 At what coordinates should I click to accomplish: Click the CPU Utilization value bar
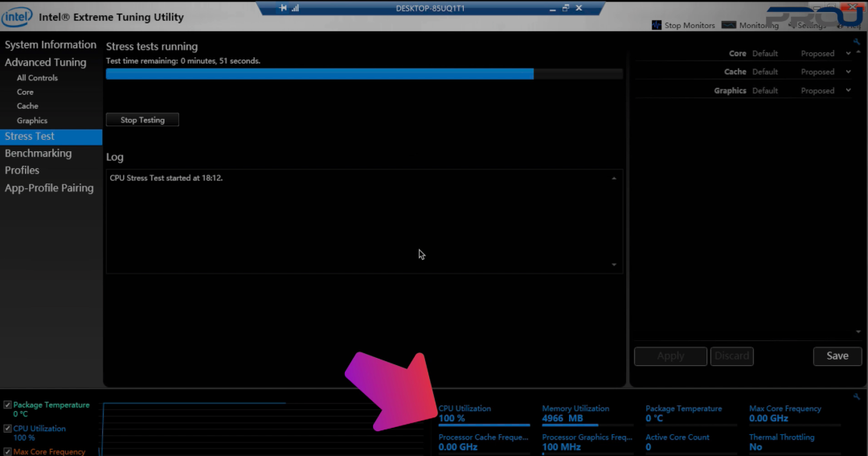[x=484, y=425]
